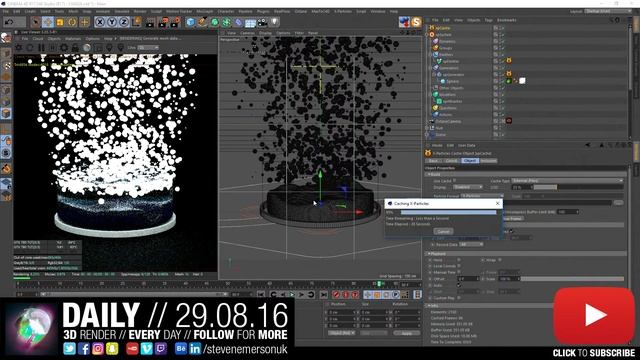Toggle the X axis lock
This screenshot has width=640, height=360.
(100, 22)
